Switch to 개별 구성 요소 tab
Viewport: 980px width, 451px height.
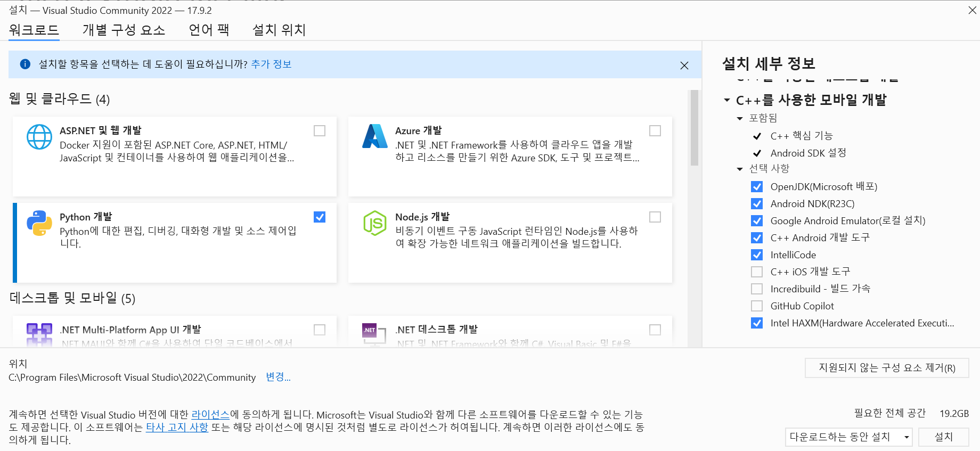pos(124,30)
